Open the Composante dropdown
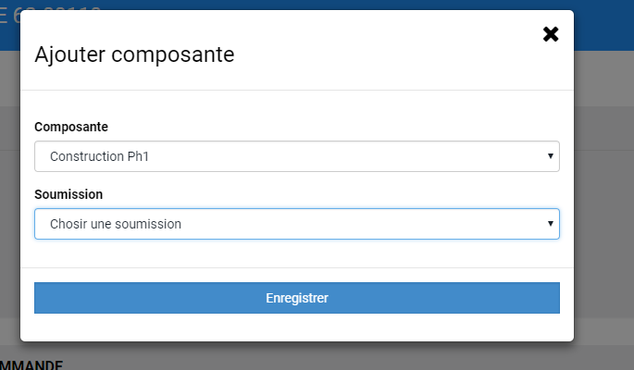634x370 pixels. point(297,156)
